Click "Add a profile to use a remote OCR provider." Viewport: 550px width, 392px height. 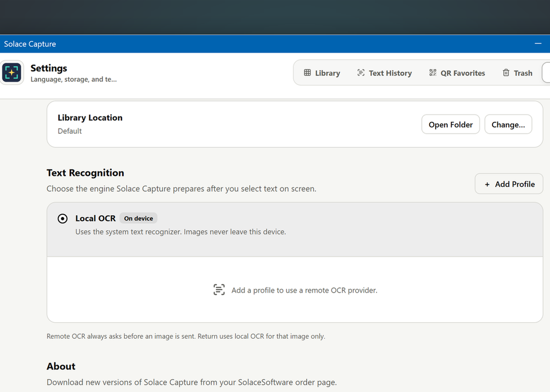coord(305,291)
